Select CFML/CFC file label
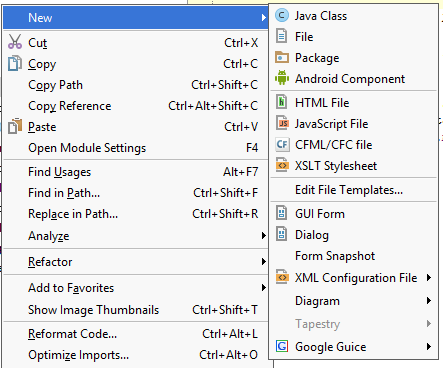Screen dimensions: 443x368 (334, 145)
